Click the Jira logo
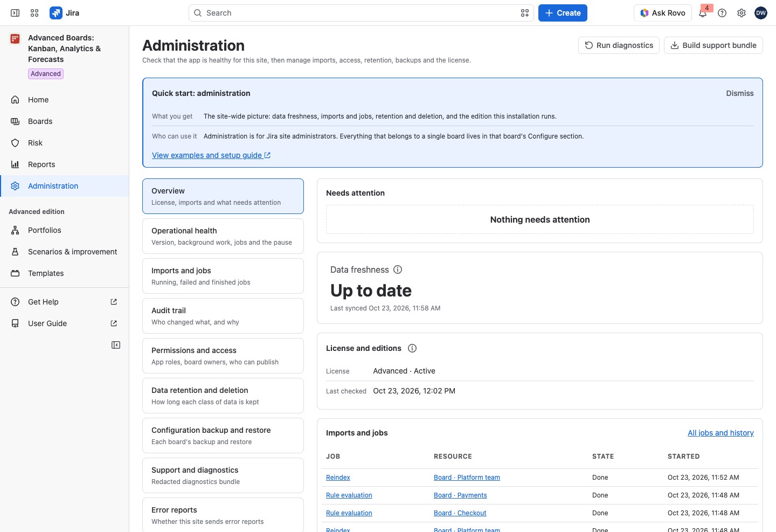The image size is (776, 532). (65, 13)
